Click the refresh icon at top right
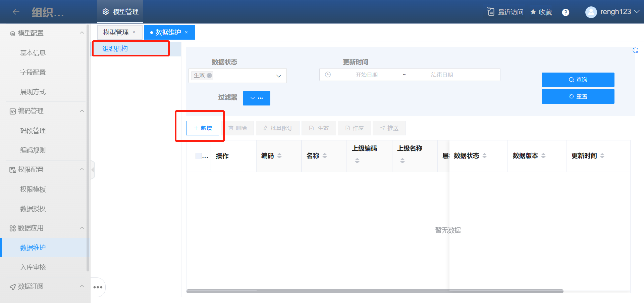This screenshot has width=644, height=303. 635,50
